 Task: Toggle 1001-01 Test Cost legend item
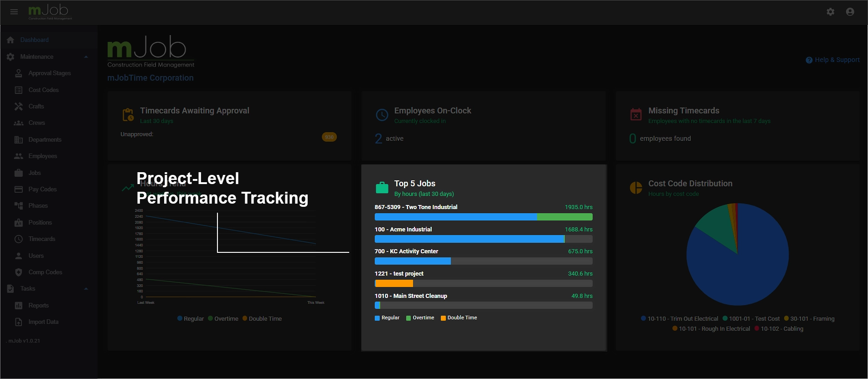point(751,319)
